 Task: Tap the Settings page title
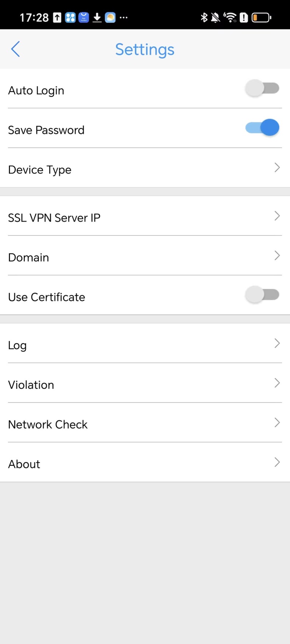[x=144, y=49]
